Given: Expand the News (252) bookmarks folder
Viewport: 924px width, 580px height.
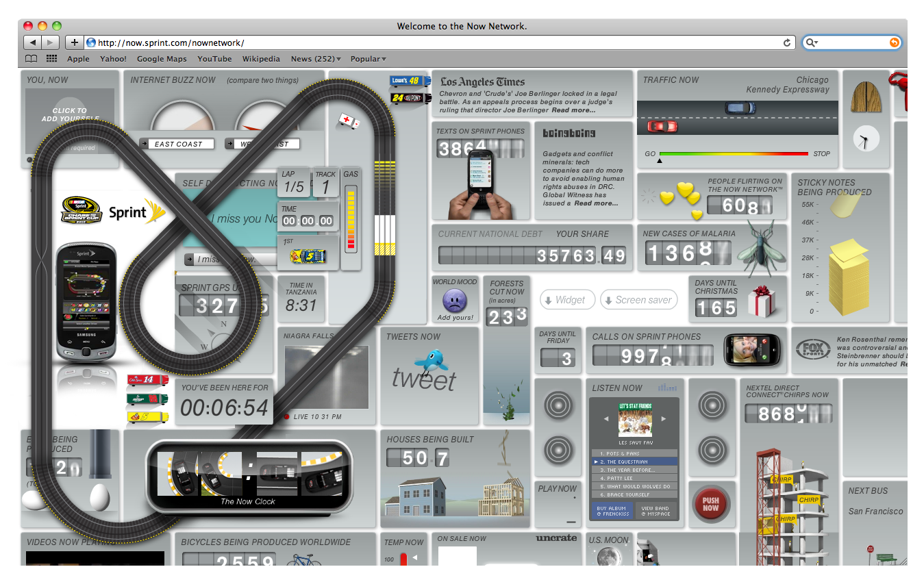Looking at the screenshot, I should click(316, 59).
